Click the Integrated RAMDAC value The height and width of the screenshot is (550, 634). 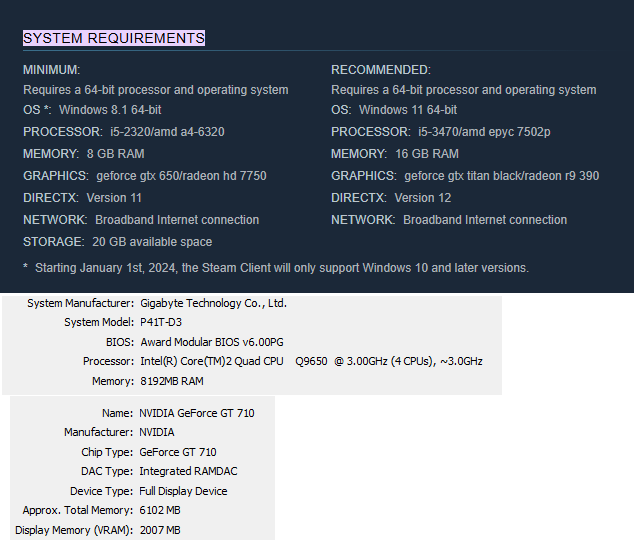188,471
